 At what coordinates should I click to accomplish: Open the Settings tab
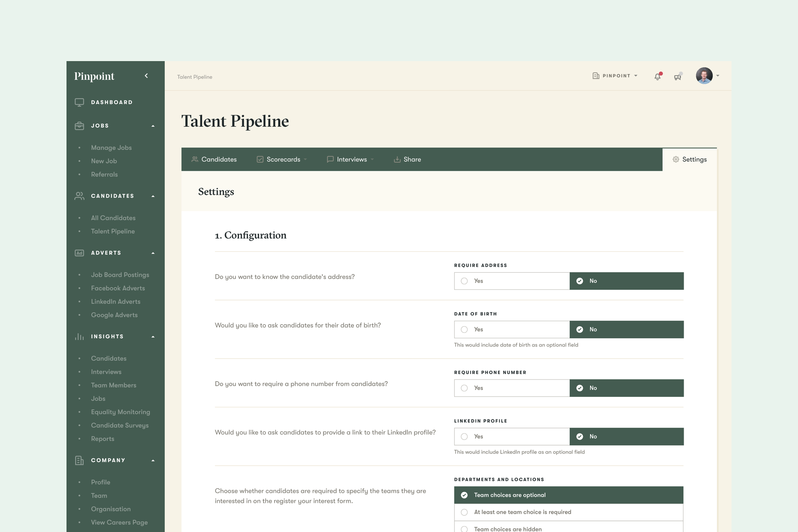[x=690, y=159]
